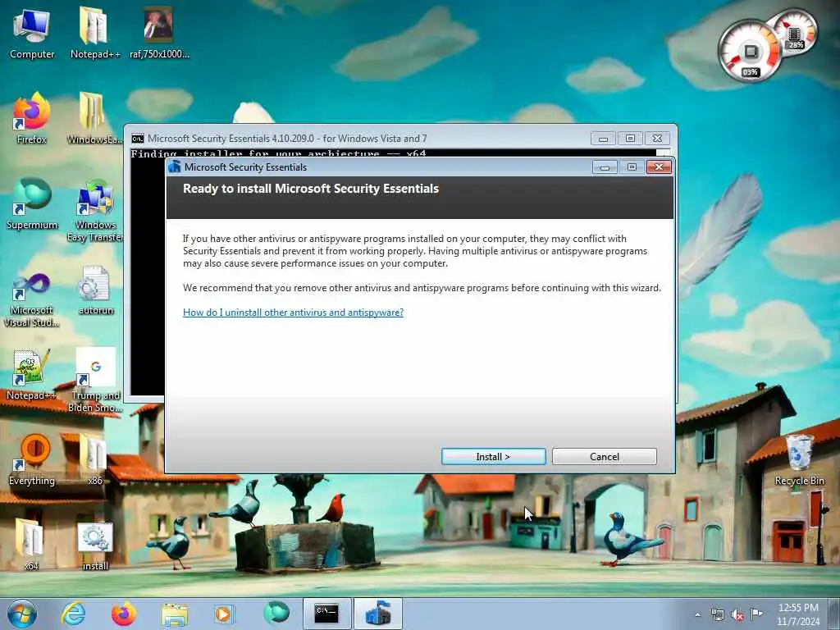Image resolution: width=840 pixels, height=630 pixels.
Task: Select the WindowsEa... folder icon
Action: (94, 118)
